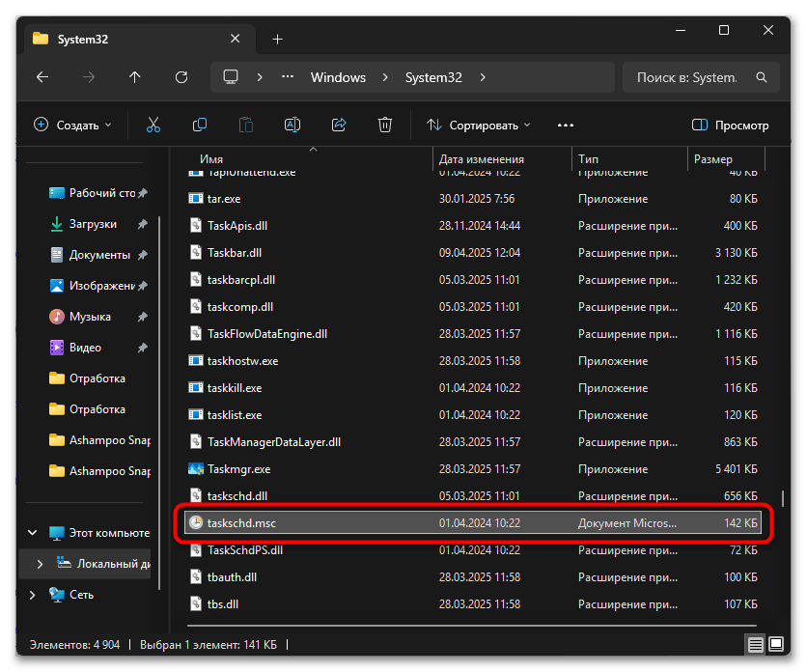Click the tar.exe file icon
807x672 pixels.
196,199
